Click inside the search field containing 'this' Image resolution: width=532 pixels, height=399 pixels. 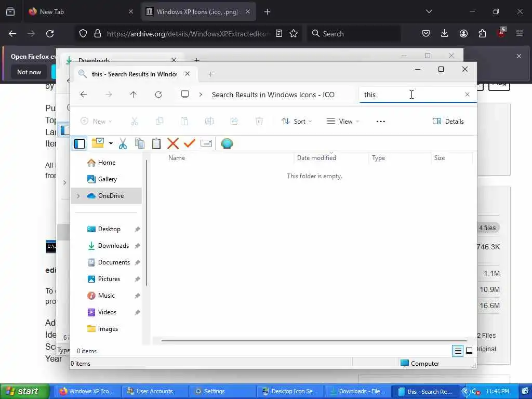point(410,95)
